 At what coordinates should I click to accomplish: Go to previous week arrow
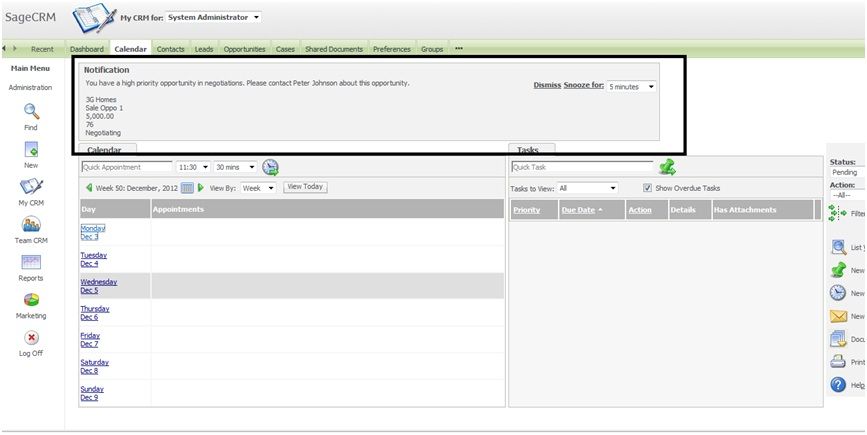pos(89,188)
